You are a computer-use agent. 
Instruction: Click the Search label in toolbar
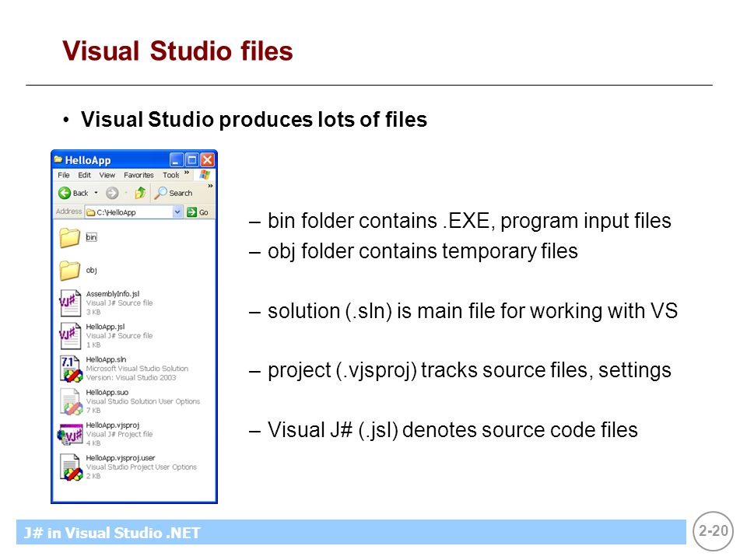click(181, 194)
